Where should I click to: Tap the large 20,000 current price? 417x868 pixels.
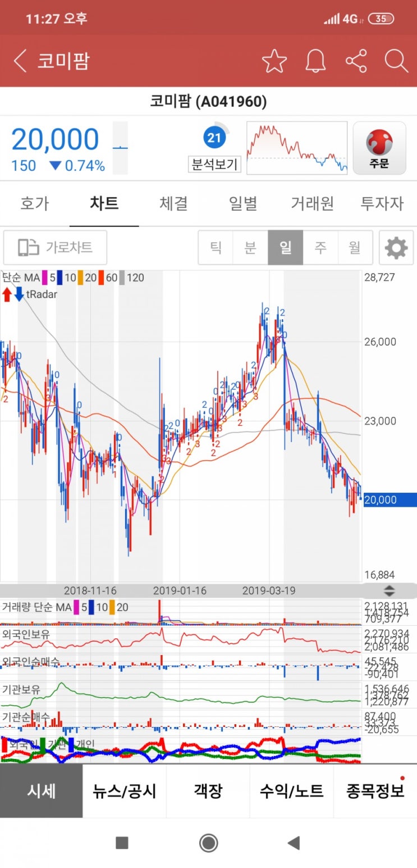click(55, 139)
